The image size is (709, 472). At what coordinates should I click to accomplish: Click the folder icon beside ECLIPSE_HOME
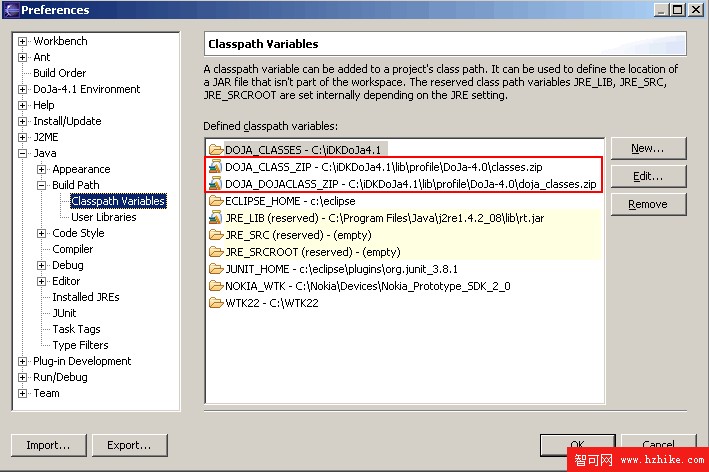coord(216,201)
